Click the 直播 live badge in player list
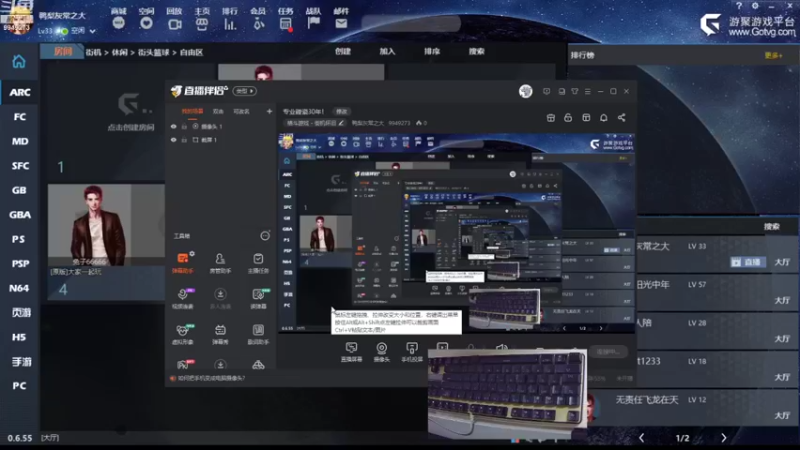 [748, 262]
